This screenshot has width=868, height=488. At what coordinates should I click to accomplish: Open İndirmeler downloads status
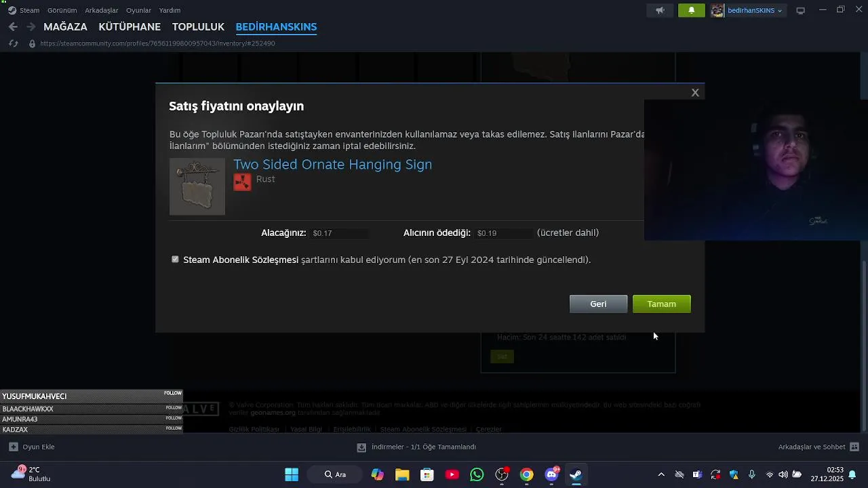tap(416, 447)
